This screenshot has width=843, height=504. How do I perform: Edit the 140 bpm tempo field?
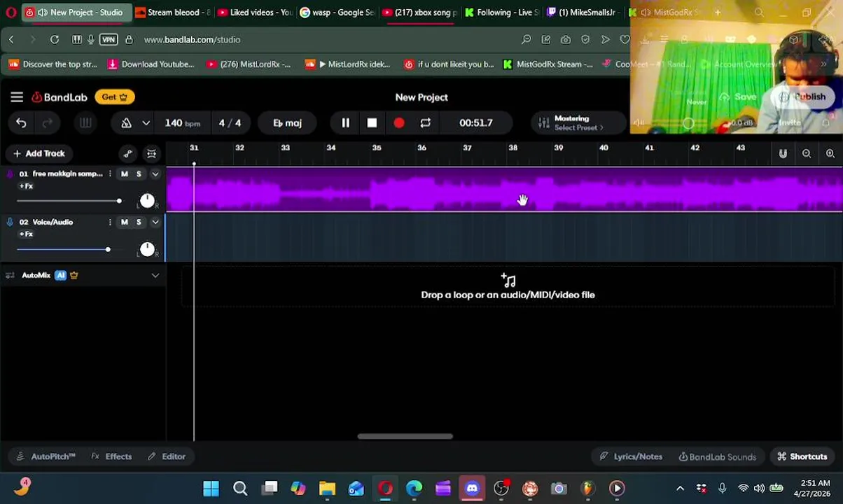182,123
